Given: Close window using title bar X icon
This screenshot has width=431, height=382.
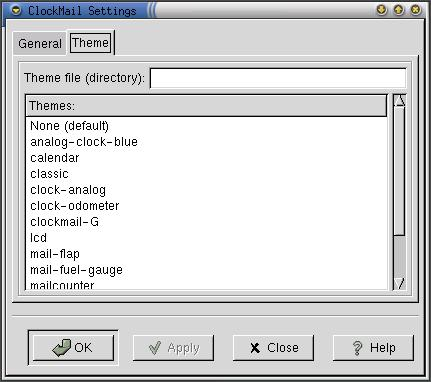Looking at the screenshot, I should click(415, 10).
